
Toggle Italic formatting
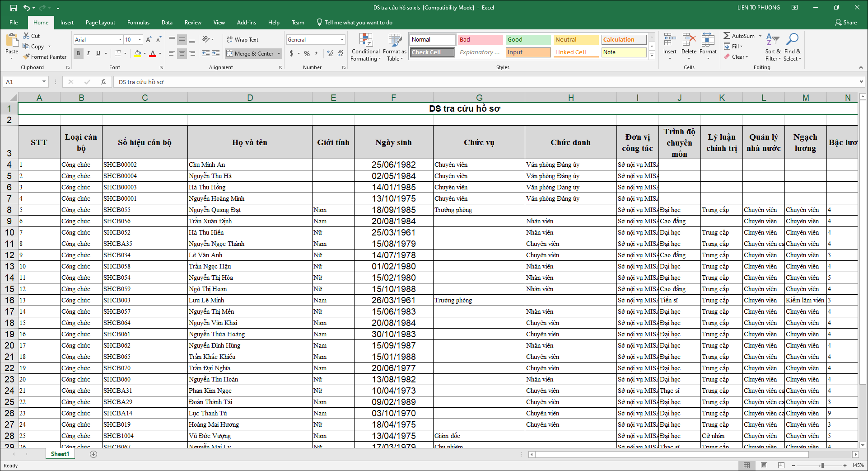(x=88, y=53)
